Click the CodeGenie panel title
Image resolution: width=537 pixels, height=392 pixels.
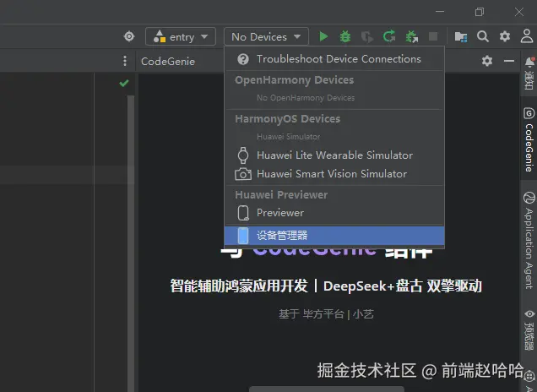pyautogui.click(x=168, y=62)
